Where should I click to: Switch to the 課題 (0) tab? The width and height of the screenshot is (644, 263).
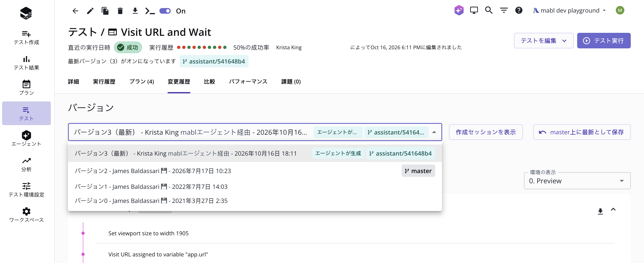(291, 82)
